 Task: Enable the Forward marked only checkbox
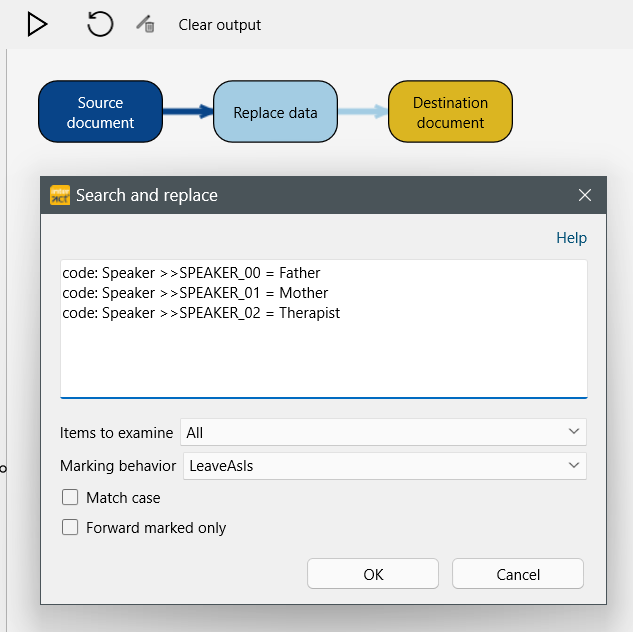tap(70, 527)
